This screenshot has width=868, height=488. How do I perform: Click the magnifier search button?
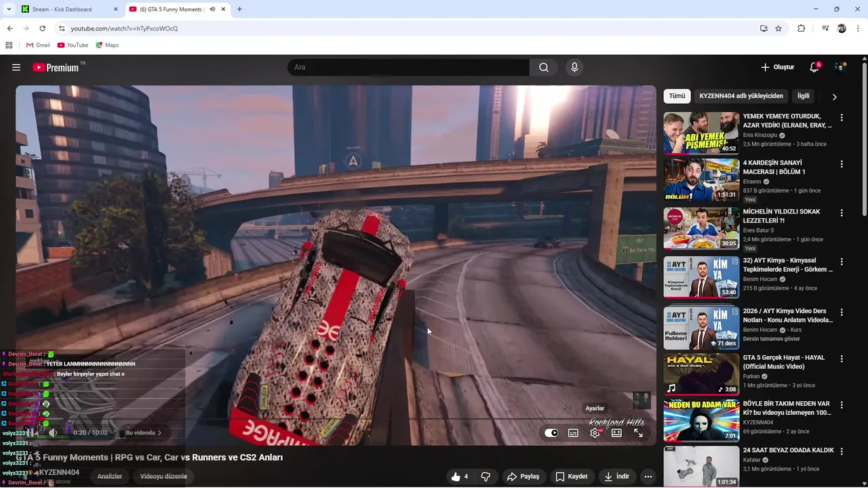pyautogui.click(x=544, y=67)
